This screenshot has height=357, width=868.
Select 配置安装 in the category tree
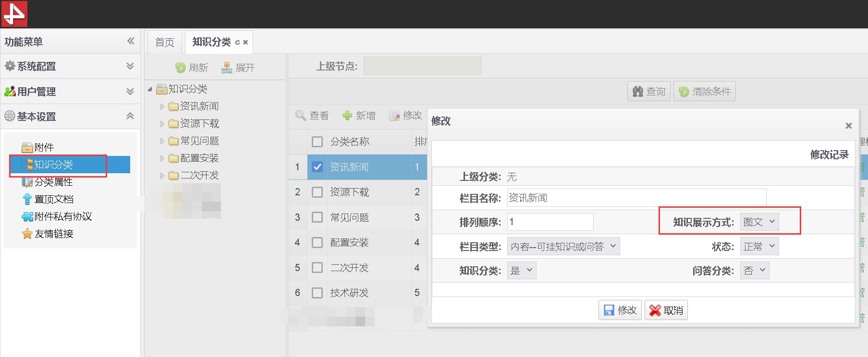pos(199,158)
